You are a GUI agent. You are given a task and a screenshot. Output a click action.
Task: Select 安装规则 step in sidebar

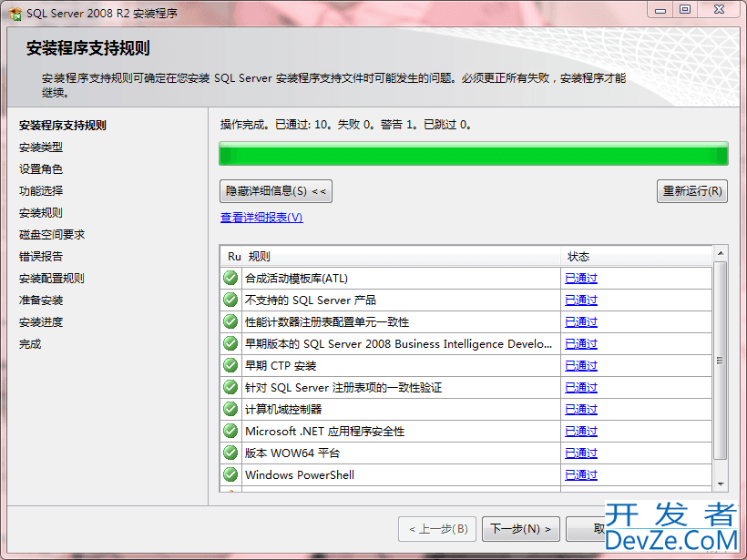41,213
